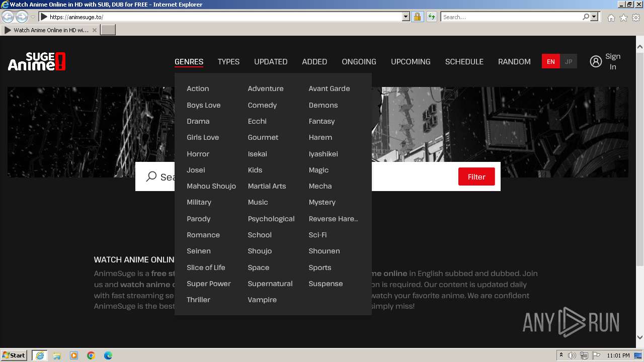Open the Shounen genre
644x362 pixels.
[324, 251]
